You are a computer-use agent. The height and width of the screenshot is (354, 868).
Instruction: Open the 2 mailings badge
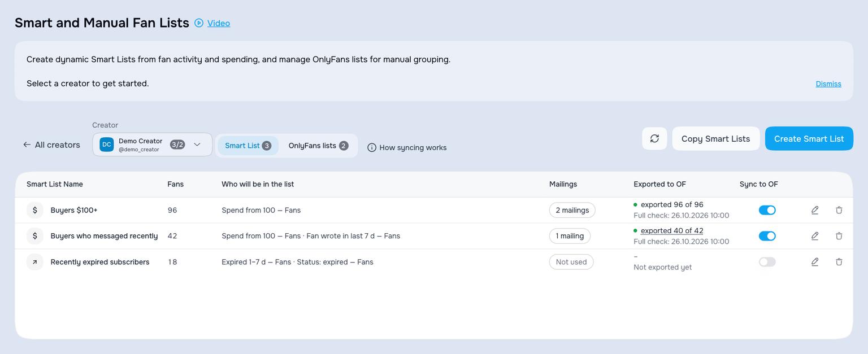(x=572, y=210)
